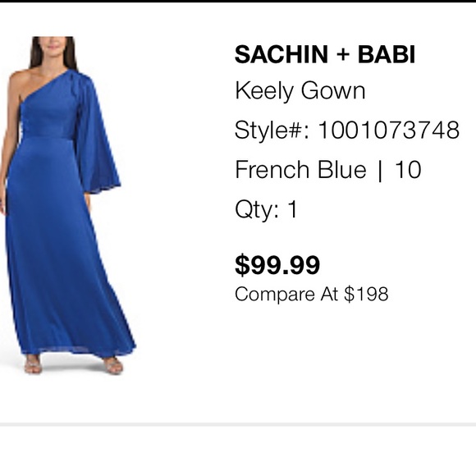Open the blue gown product thumbnail
Screen dimensions: 476x476
click(68, 205)
